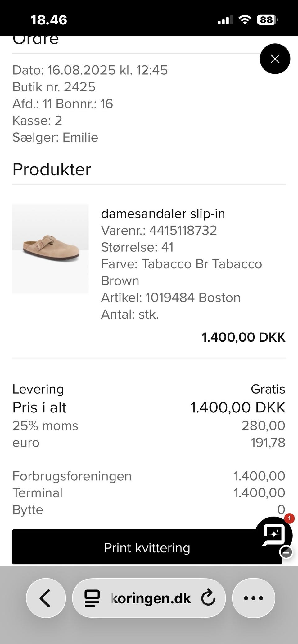Reload the page with refresh icon
This screenshot has height=644, width=298.
pyautogui.click(x=208, y=598)
